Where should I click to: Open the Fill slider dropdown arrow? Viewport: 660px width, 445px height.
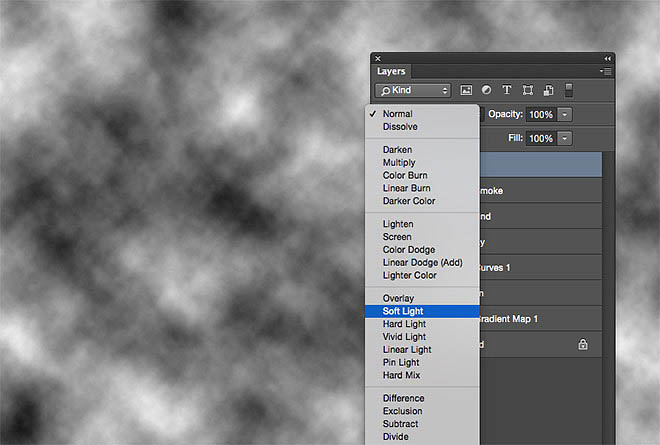[565, 138]
